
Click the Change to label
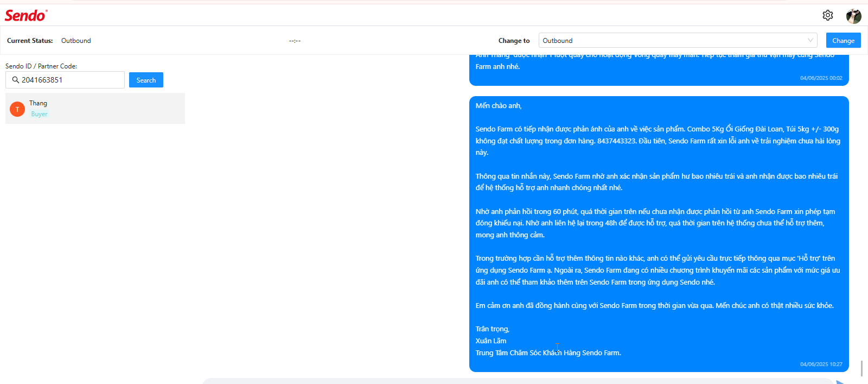[514, 41]
